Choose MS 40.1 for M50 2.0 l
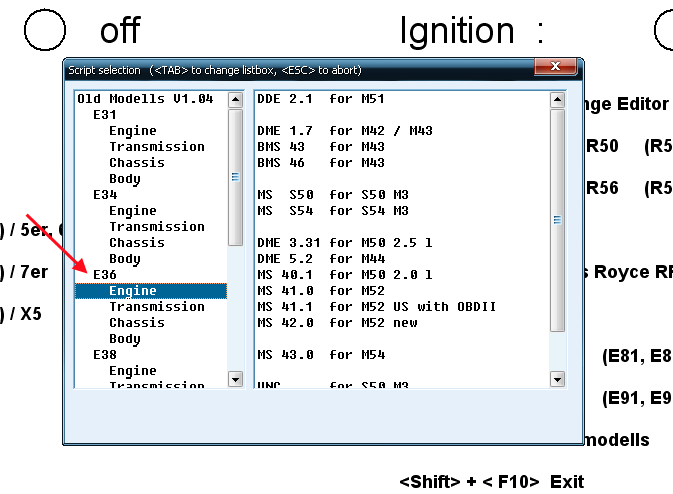The height and width of the screenshot is (494, 673). click(345, 274)
